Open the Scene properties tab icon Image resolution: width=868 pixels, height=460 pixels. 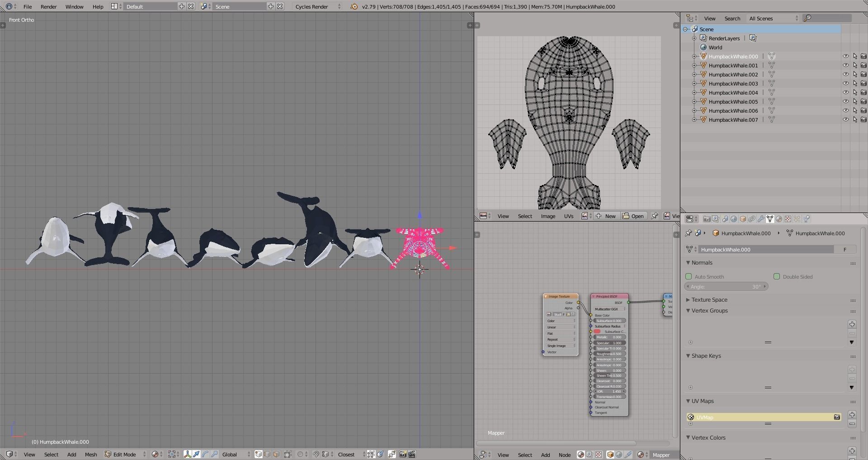pos(725,219)
